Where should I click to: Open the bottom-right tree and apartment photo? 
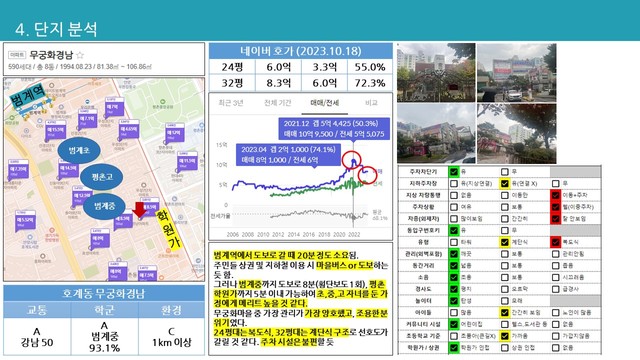[x=516, y=133]
